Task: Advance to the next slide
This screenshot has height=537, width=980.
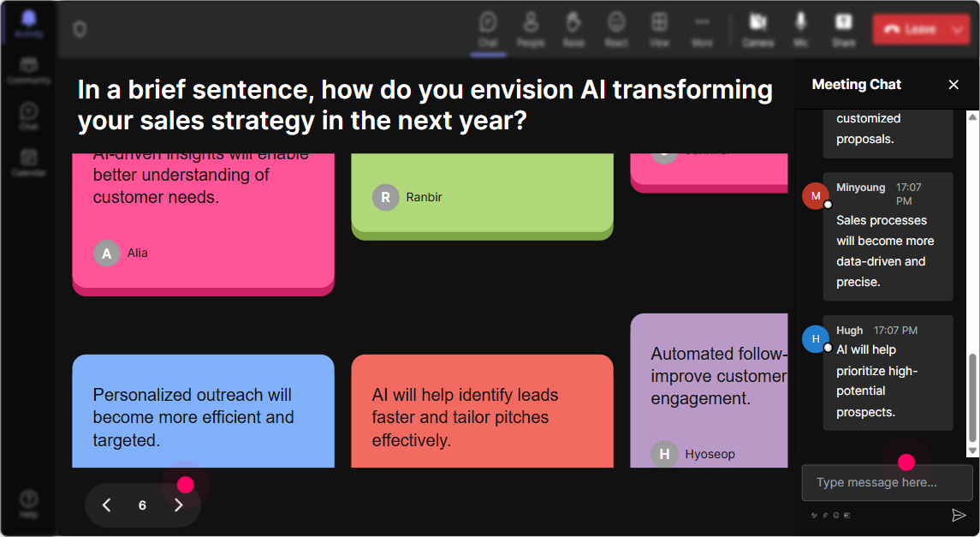Action: coord(179,505)
